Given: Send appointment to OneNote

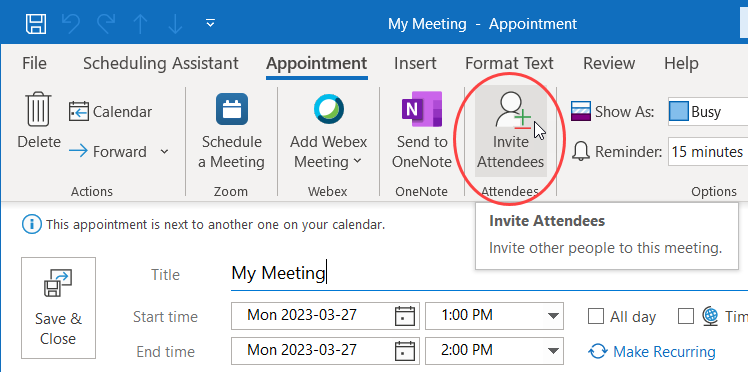Looking at the screenshot, I should pyautogui.click(x=422, y=131).
